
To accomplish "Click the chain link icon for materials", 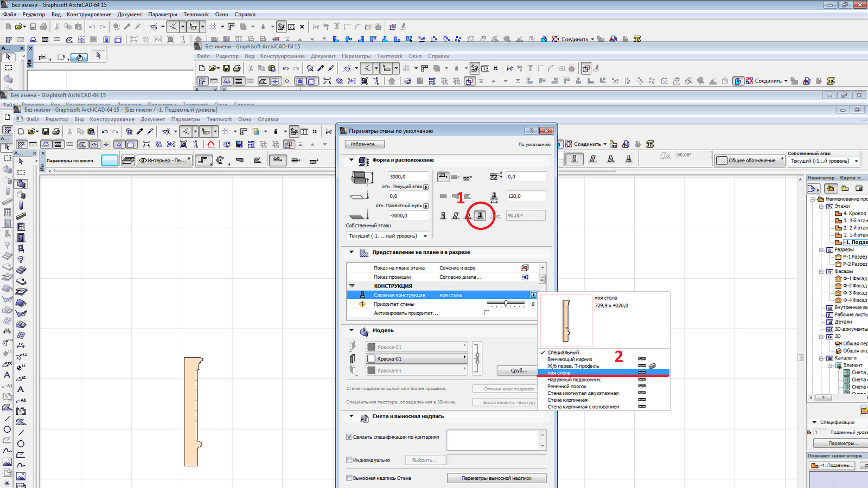I will pos(477,358).
